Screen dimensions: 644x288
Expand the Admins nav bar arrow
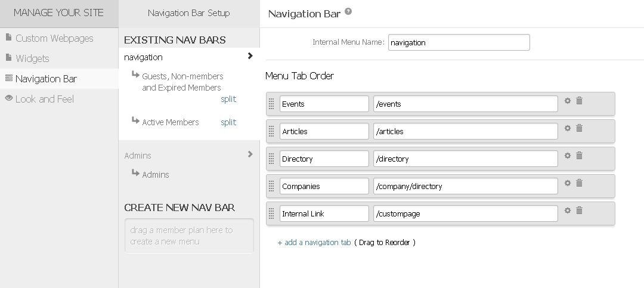pyautogui.click(x=250, y=154)
